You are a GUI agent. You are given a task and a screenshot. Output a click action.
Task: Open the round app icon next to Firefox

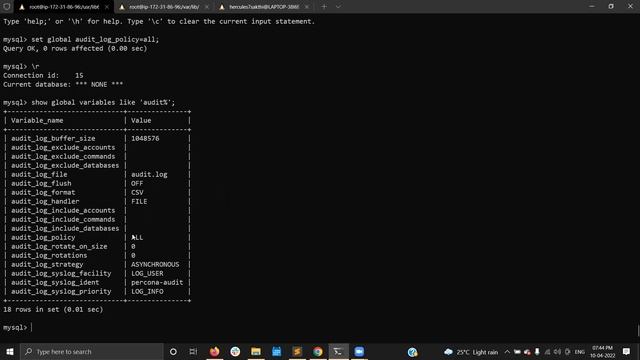(235, 351)
